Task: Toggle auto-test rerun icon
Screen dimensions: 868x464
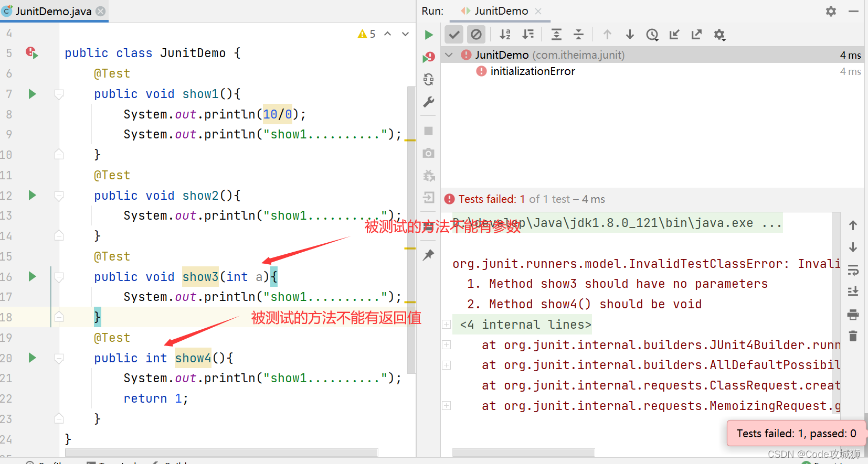Action: coord(429,79)
